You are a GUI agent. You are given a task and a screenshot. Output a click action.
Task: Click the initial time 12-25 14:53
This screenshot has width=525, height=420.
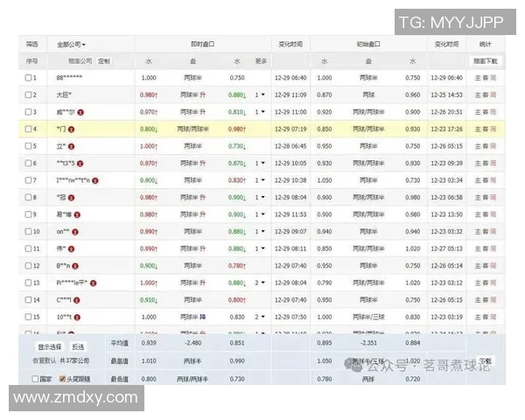pyautogui.click(x=446, y=94)
